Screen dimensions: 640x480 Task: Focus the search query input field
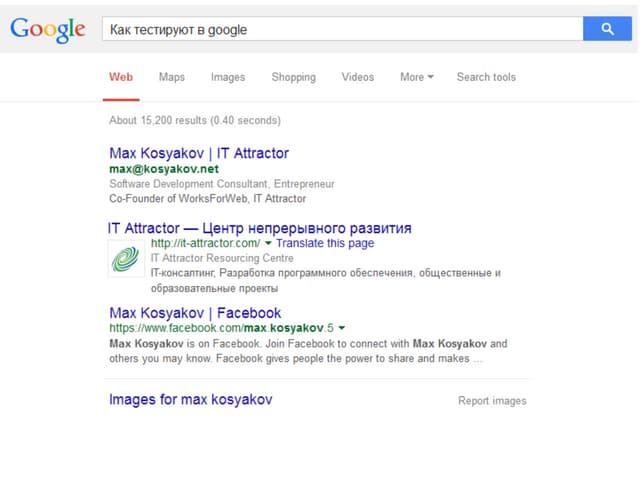tap(342, 29)
